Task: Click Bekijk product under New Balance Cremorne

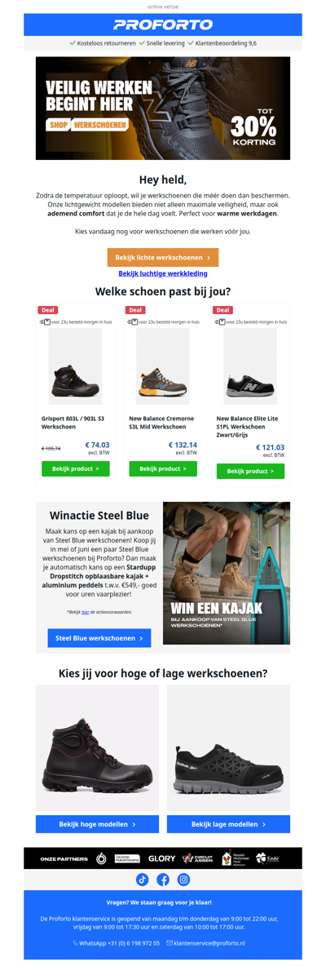Action: pos(163,469)
